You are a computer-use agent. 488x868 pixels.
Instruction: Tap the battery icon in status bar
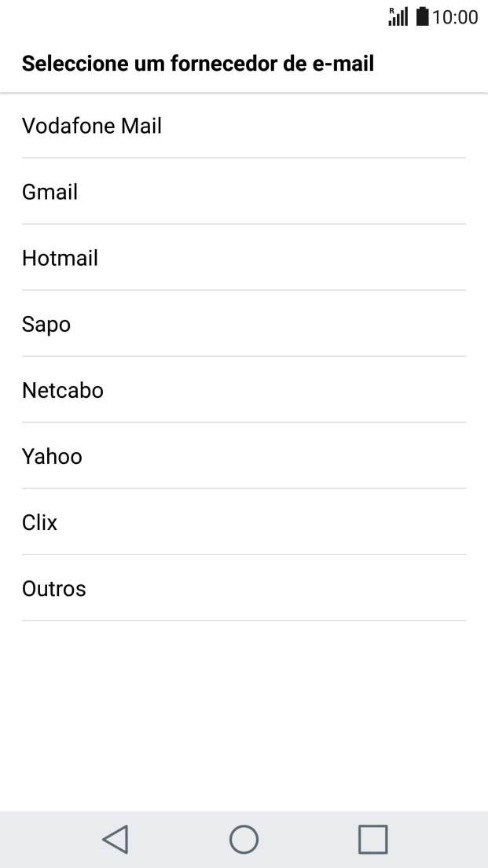pos(421,17)
